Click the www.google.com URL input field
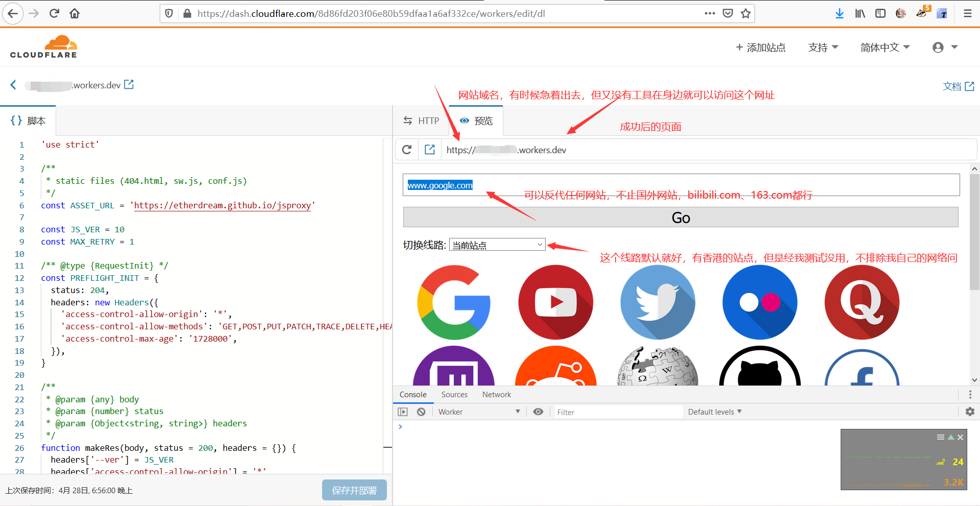980x506 pixels. point(681,185)
